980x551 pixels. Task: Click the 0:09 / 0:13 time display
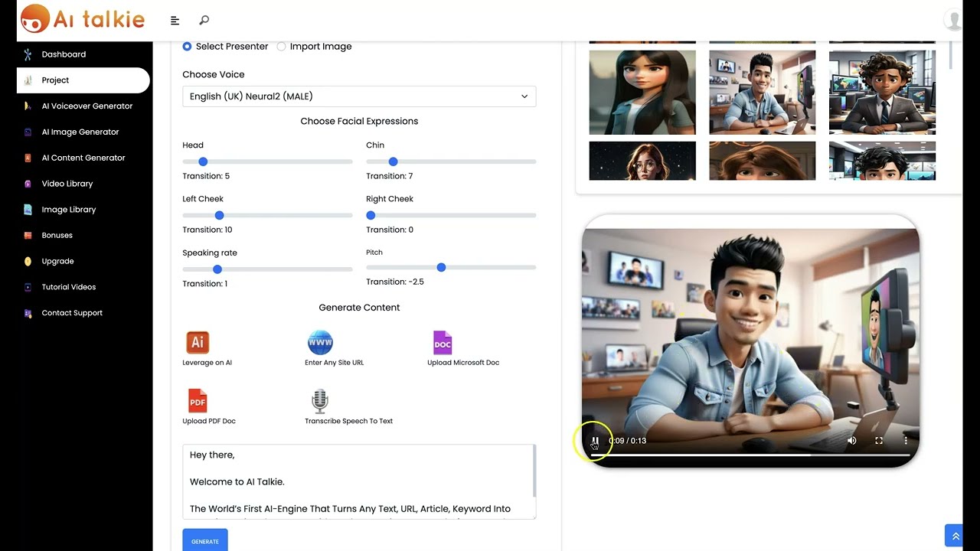pyautogui.click(x=627, y=441)
